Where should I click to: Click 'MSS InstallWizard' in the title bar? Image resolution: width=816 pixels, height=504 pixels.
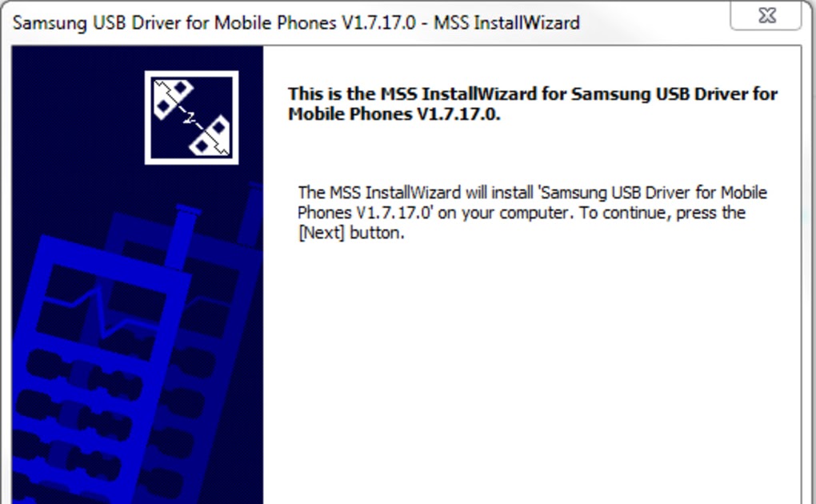506,23
